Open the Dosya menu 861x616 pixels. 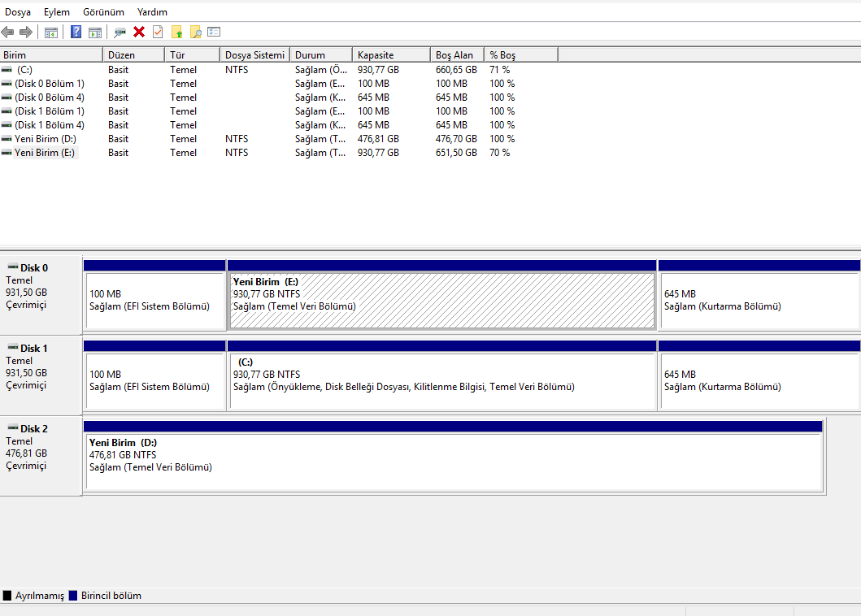tap(18, 12)
